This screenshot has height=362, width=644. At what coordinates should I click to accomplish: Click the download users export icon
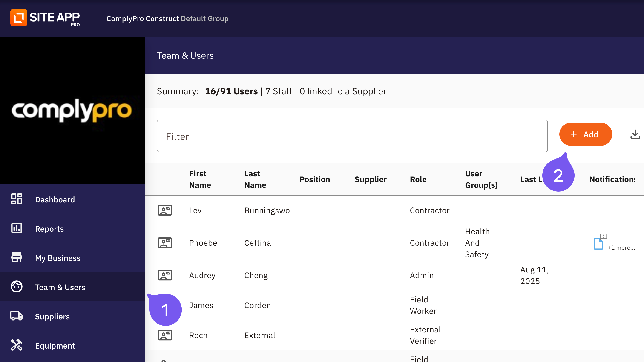(x=635, y=134)
